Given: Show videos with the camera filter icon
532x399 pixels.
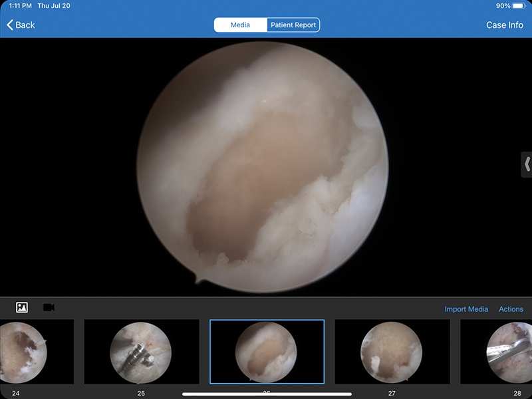Looking at the screenshot, I should tap(49, 307).
